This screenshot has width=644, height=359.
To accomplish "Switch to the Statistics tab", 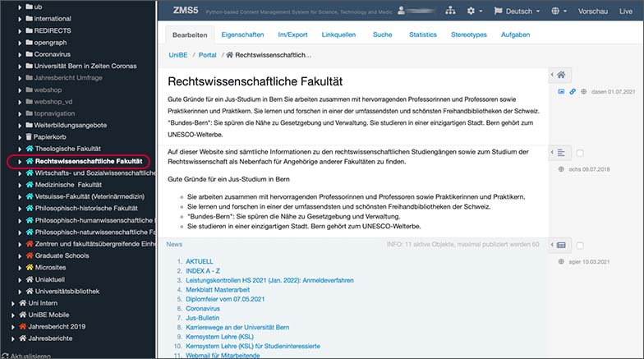I will (x=422, y=35).
